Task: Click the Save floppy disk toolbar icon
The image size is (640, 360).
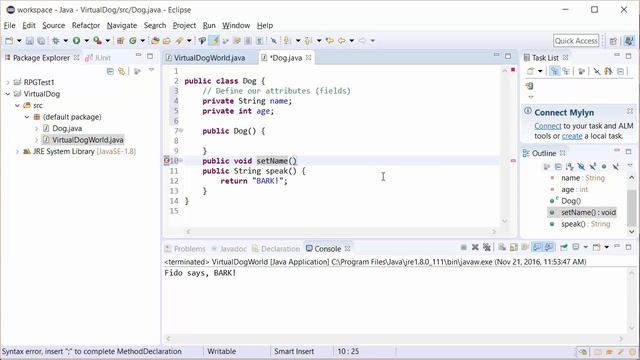Action: [x=30, y=41]
